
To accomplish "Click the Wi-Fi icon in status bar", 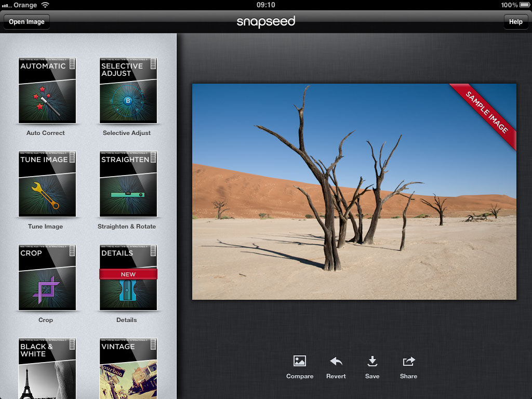I will click(x=45, y=5).
